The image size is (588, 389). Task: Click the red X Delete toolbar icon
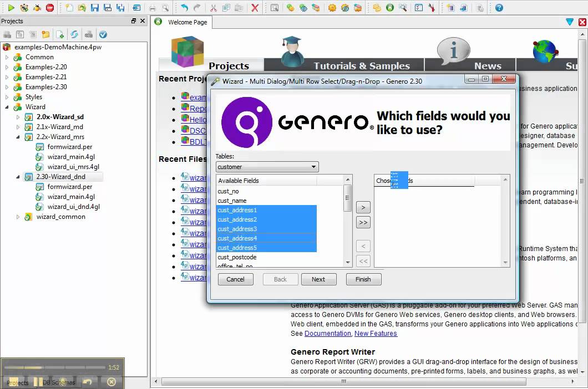(x=255, y=8)
